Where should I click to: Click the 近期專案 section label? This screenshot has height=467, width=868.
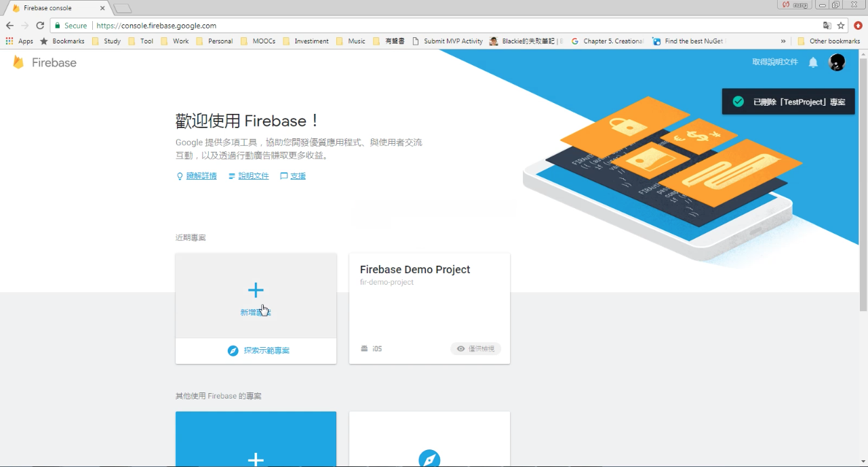click(191, 238)
